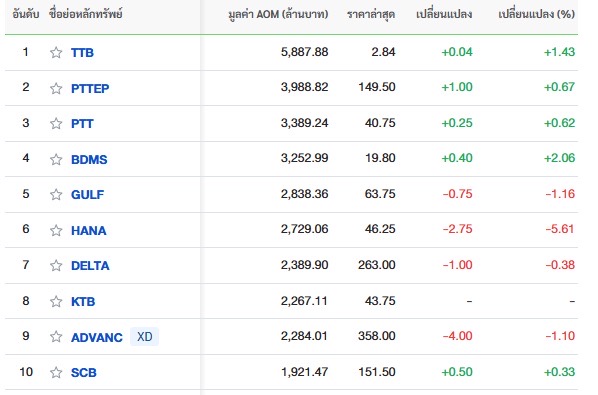Add BDMS to favorites via star
The image size is (598, 395).
click(x=56, y=159)
